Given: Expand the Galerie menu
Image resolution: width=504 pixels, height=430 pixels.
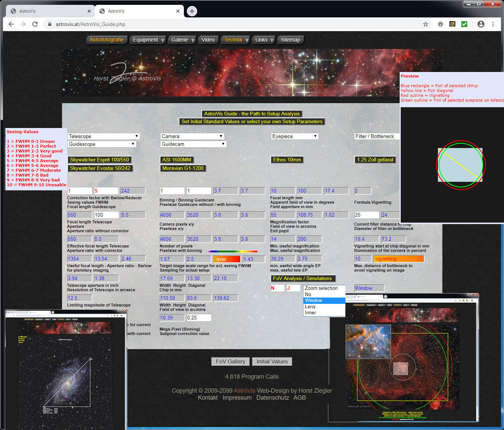Looking at the screenshot, I should 182,40.
